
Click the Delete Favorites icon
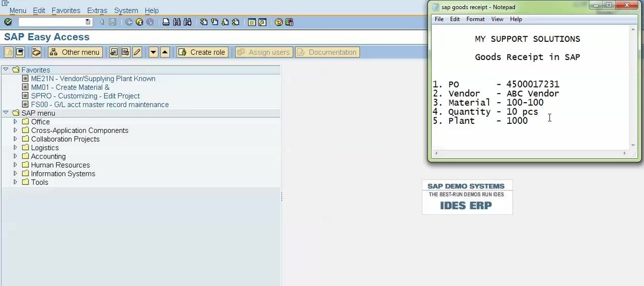(125, 52)
